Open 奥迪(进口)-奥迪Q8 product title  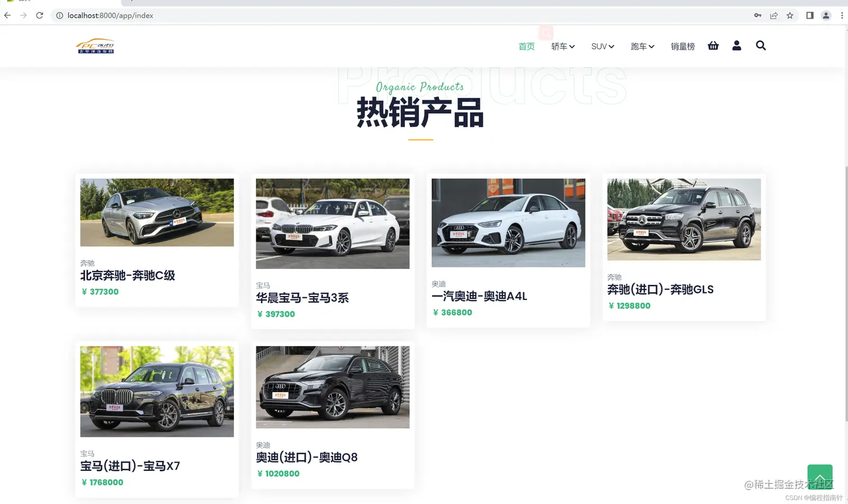click(x=307, y=457)
